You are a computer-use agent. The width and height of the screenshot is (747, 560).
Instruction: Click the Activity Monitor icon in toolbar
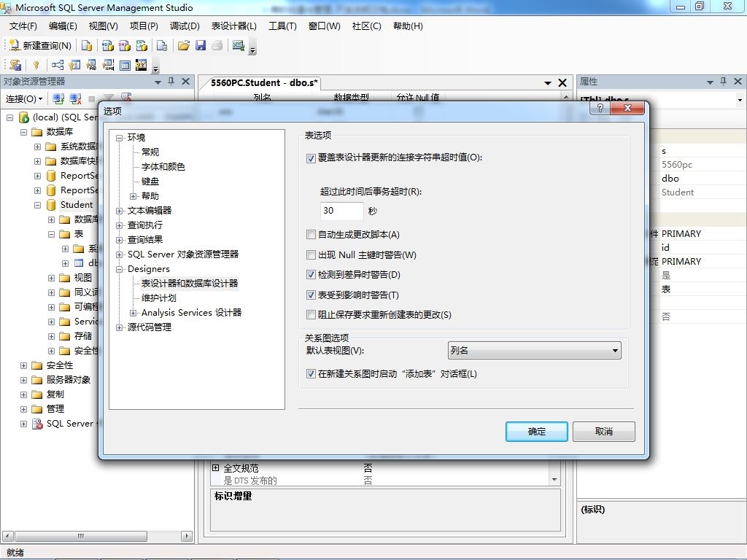[239, 45]
